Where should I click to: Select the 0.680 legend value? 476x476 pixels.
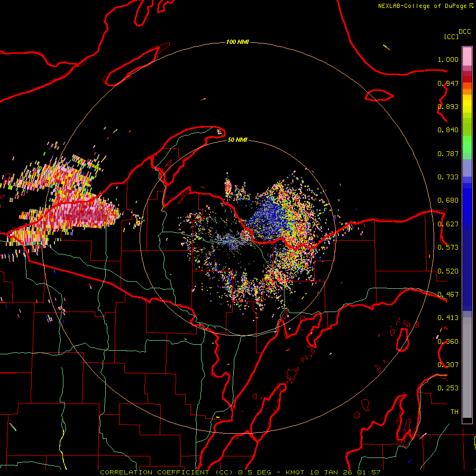[448, 200]
